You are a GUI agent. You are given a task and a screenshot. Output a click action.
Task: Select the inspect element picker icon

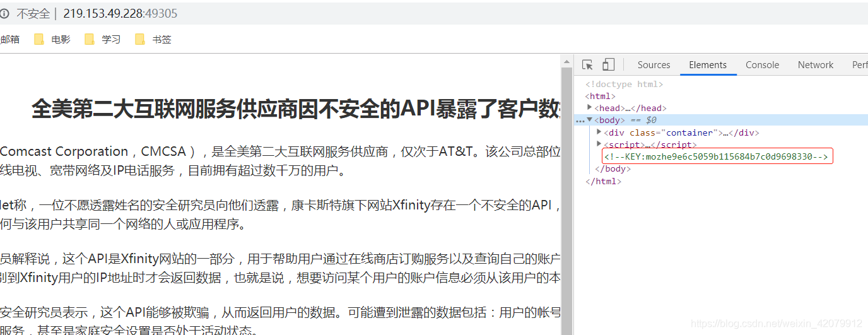pos(587,65)
